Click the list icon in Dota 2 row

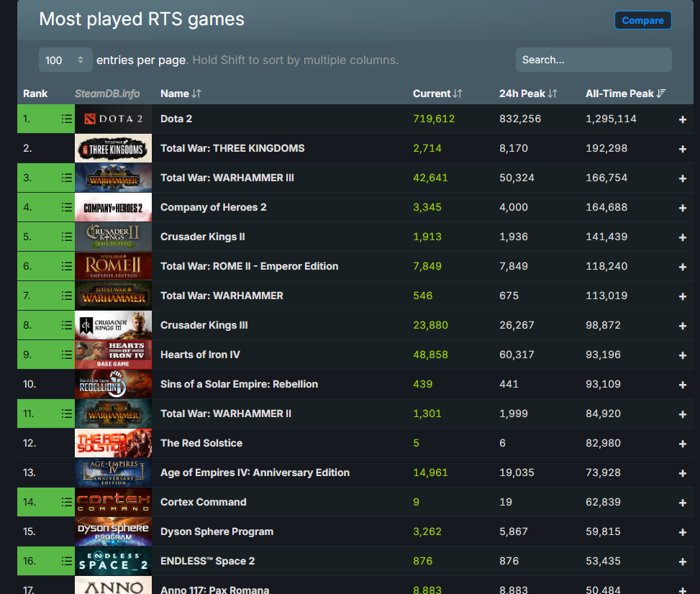(x=66, y=119)
